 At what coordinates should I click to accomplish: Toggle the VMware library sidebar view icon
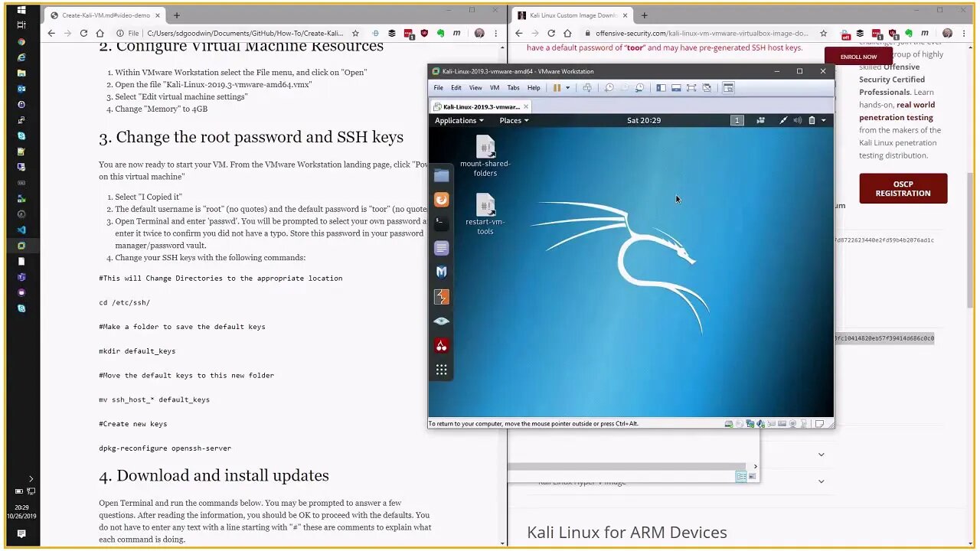661,88
